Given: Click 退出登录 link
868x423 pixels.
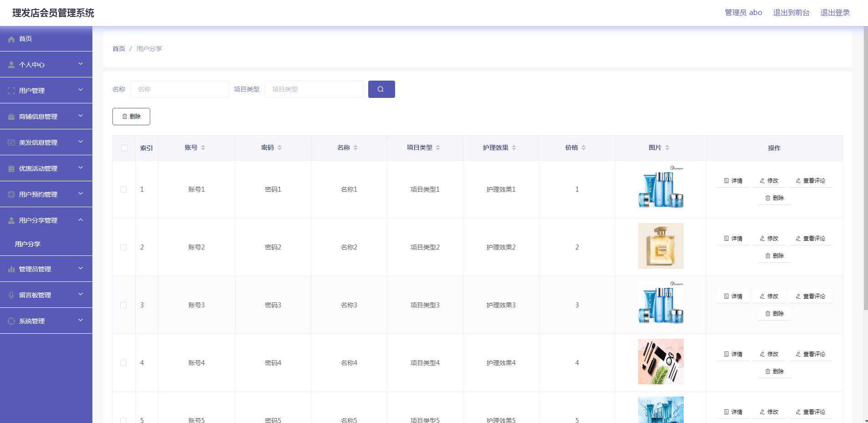Looking at the screenshot, I should point(835,13).
